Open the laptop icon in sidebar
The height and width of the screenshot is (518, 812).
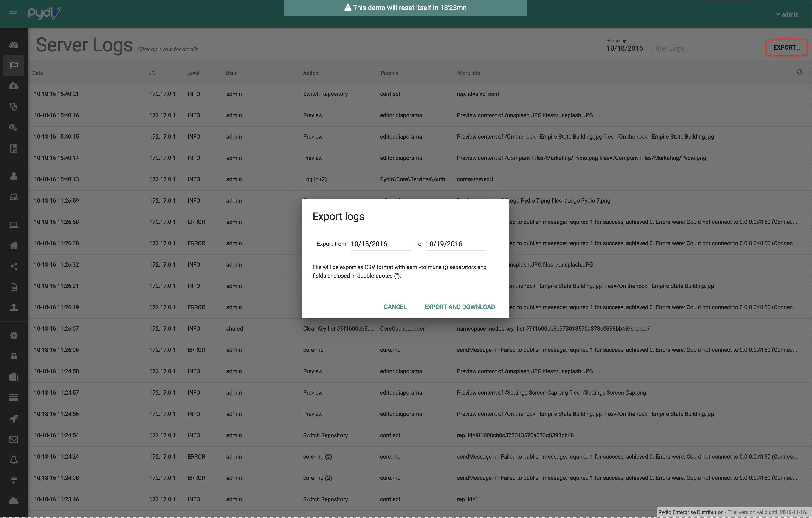(14, 225)
